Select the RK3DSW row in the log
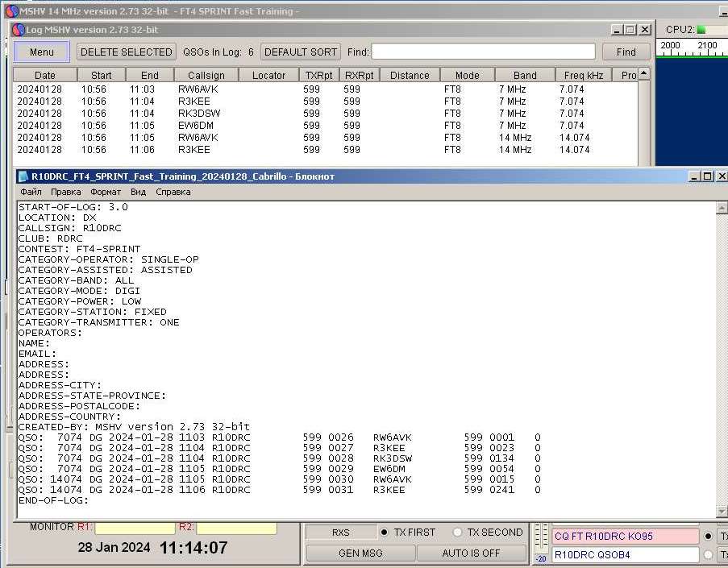Screen dimensions: 728x568 199,114
